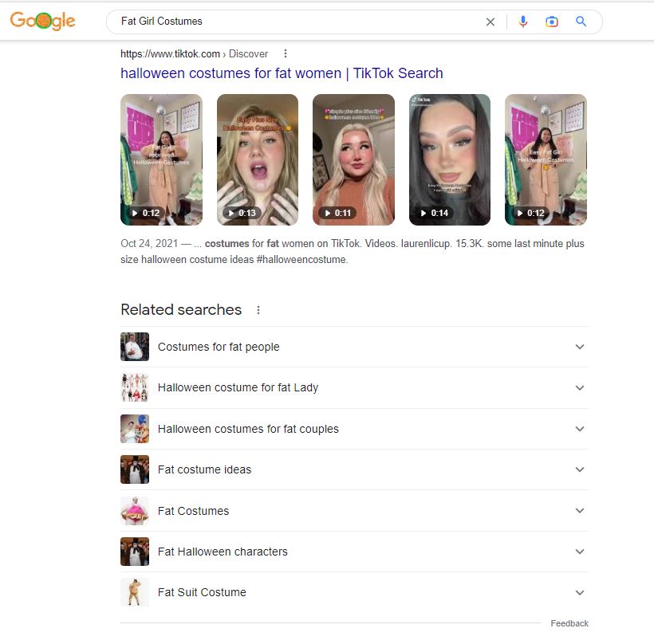
Task: Click the magnifying glass search icon
Action: point(581,22)
